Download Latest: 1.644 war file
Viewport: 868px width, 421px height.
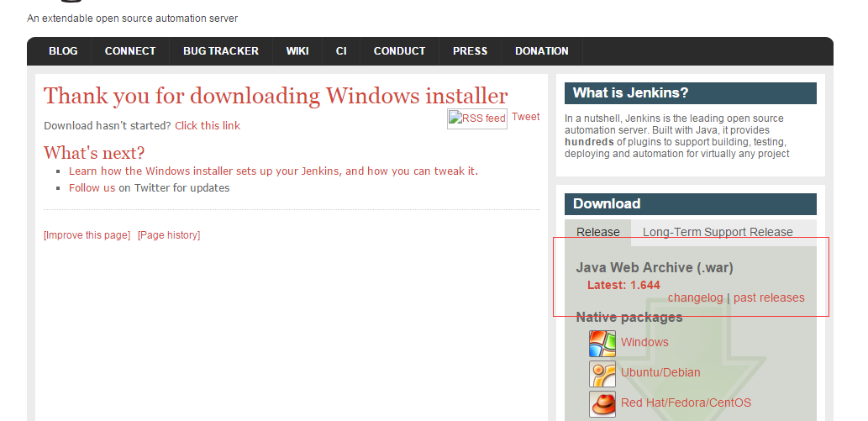pos(623,285)
